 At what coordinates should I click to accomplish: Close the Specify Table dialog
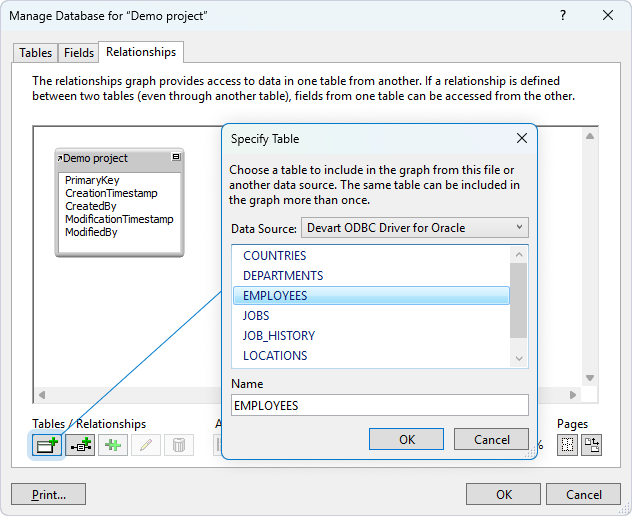pos(522,138)
